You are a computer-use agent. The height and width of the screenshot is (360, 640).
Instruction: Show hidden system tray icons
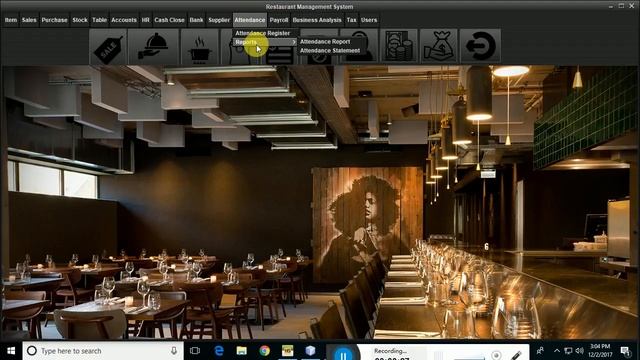click(557, 351)
